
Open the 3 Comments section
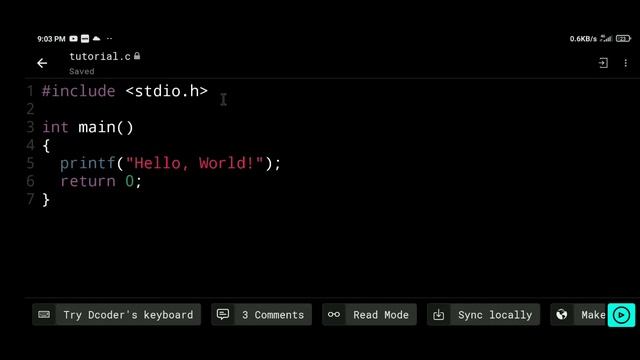tap(261, 315)
